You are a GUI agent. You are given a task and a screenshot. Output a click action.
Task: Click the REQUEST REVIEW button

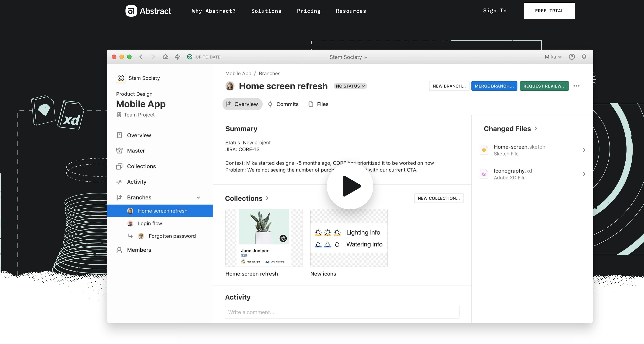544,86
